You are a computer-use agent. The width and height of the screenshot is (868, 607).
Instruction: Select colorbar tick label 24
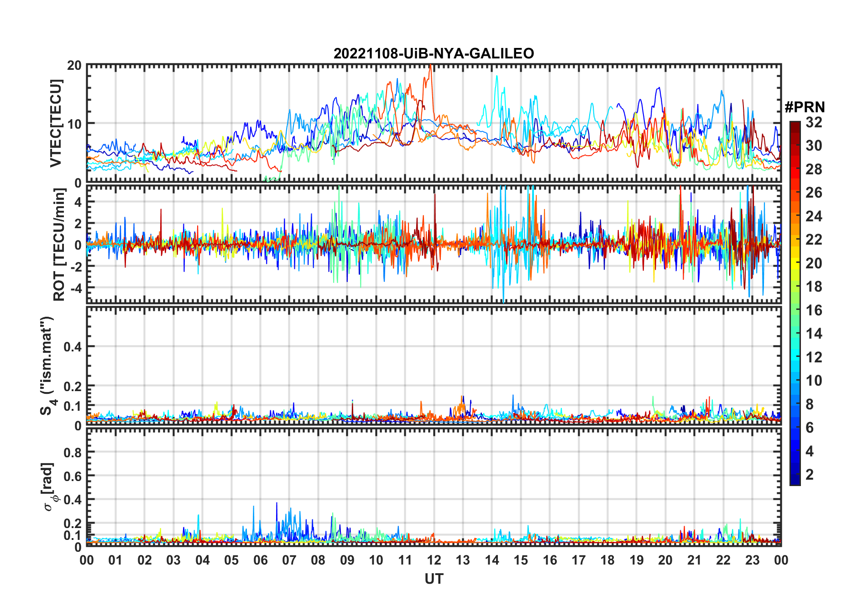click(814, 216)
